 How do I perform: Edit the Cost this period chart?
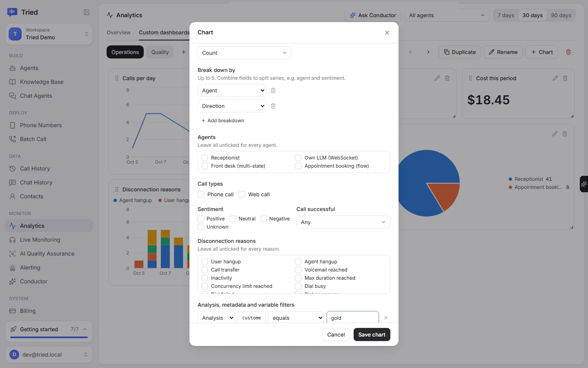555,78
